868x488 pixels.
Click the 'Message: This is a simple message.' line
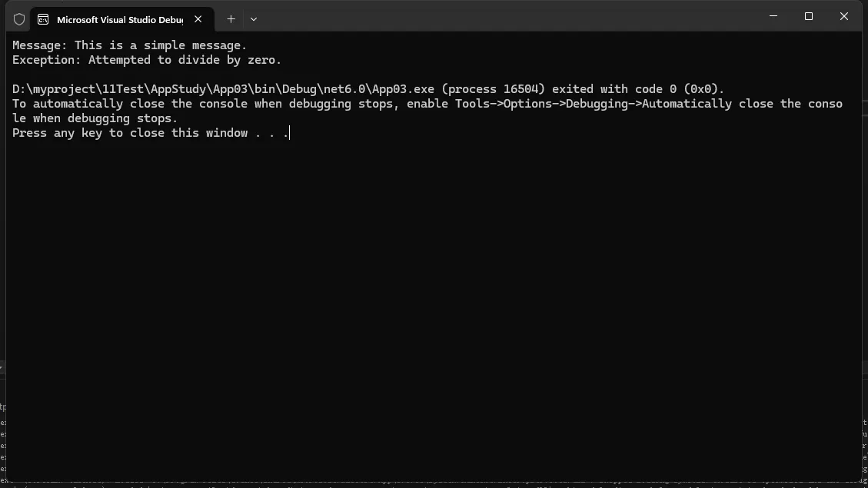[129, 45]
